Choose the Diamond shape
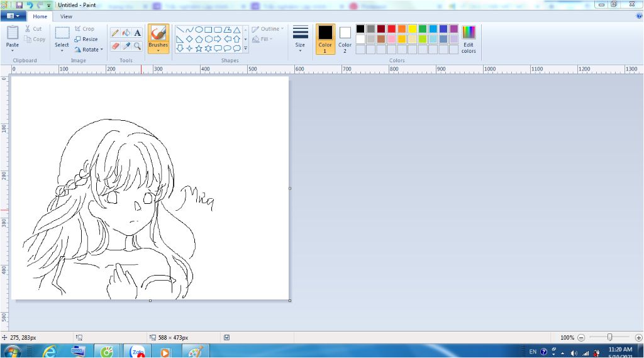Screen dimensions: 644x358 (x=189, y=39)
